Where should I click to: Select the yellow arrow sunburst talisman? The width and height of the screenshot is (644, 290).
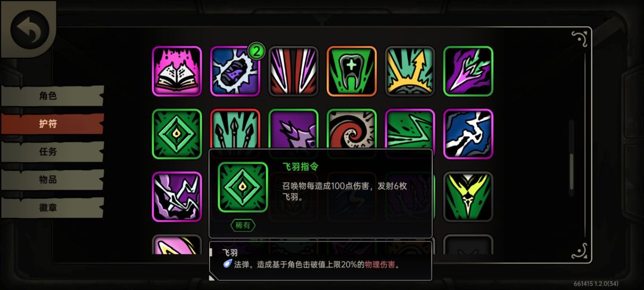pos(410,71)
